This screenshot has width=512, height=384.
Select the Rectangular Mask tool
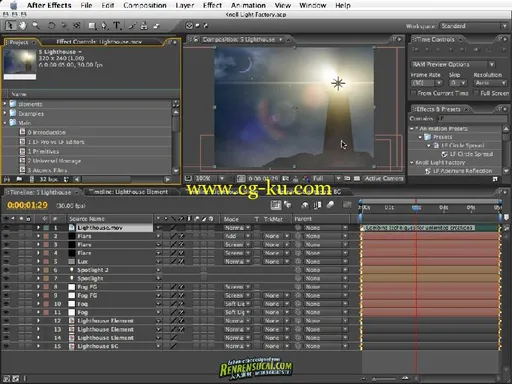point(92,26)
